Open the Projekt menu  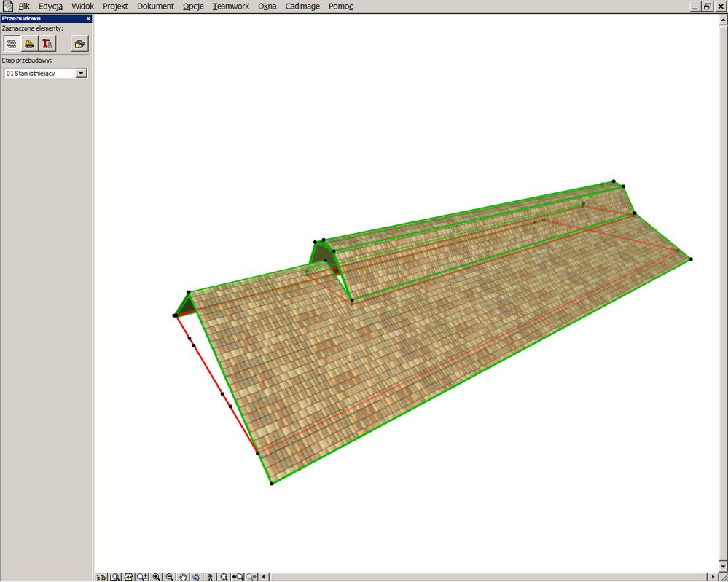point(115,7)
